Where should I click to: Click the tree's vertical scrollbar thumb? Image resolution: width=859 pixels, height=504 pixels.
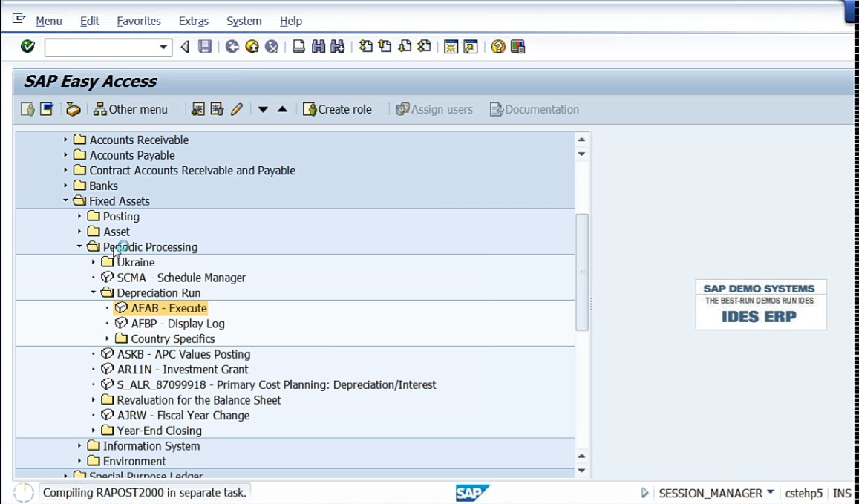[x=582, y=272]
